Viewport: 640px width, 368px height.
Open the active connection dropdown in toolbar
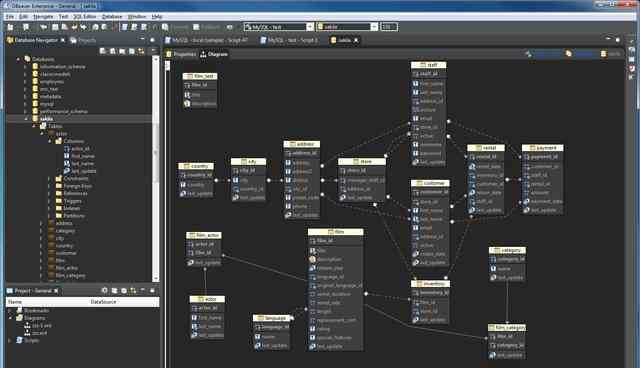pos(310,27)
